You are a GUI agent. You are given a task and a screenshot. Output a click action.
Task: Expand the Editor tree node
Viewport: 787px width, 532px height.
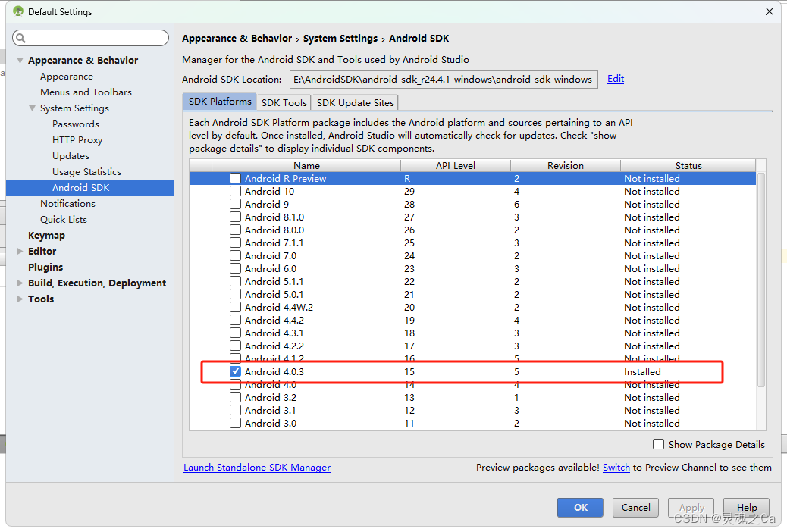coord(20,251)
